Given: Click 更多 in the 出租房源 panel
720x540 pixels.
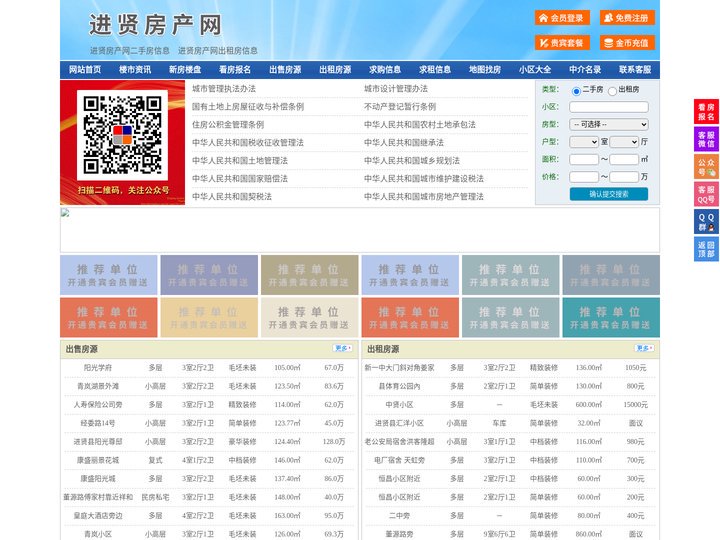Looking at the screenshot, I should point(644,348).
